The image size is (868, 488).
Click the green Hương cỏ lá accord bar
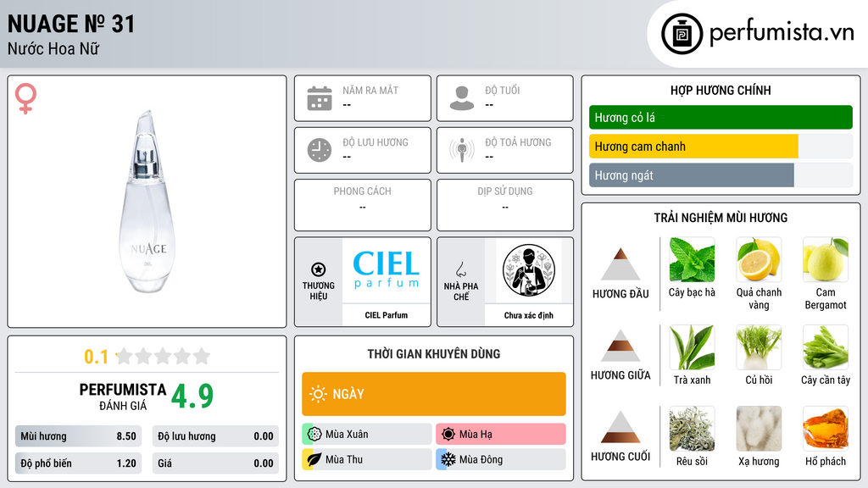721,117
